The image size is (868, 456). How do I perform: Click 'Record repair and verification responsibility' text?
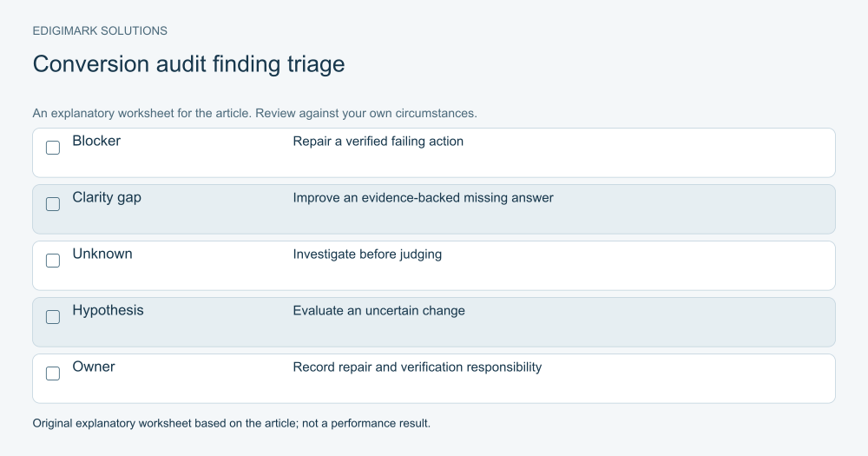417,367
